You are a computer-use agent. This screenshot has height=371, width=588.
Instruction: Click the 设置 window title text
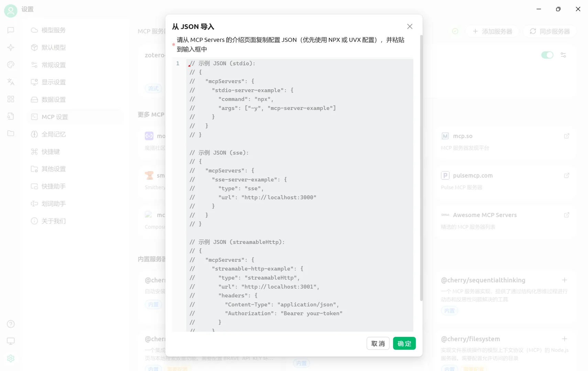(28, 9)
